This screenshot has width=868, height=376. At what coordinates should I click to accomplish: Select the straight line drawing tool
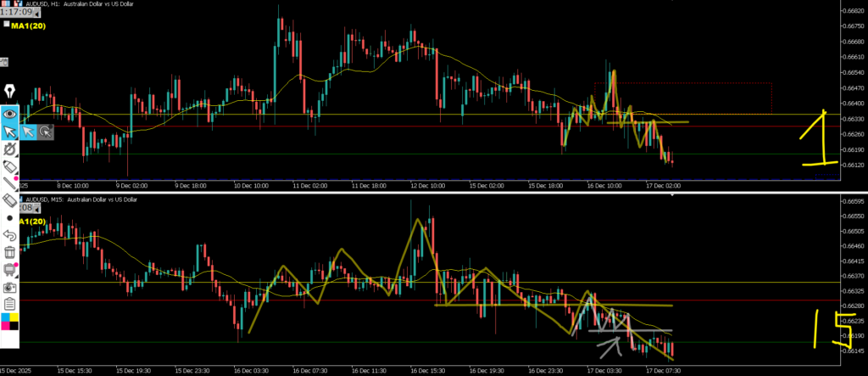(10, 182)
